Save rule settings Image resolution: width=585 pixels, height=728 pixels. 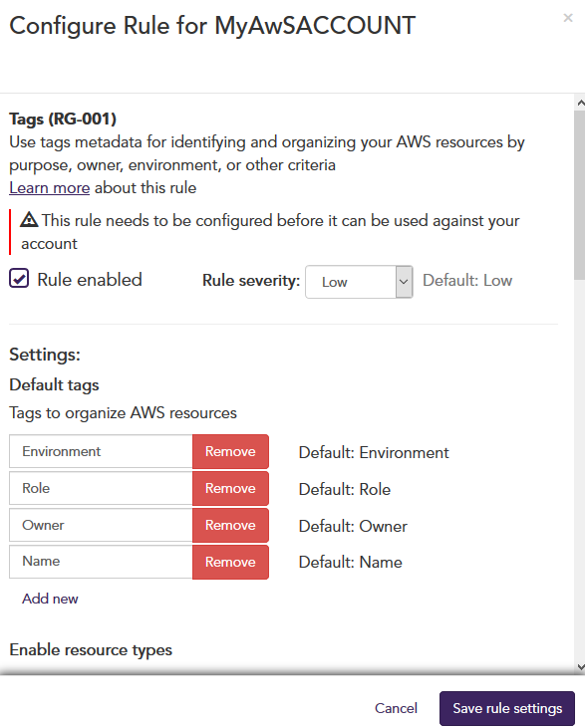[507, 708]
